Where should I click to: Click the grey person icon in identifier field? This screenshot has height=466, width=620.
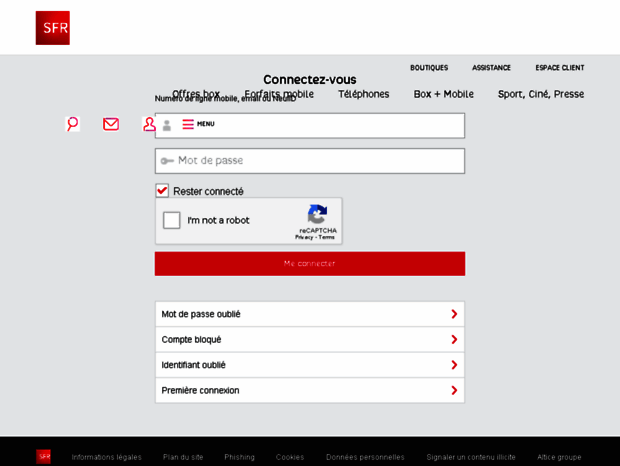167,125
